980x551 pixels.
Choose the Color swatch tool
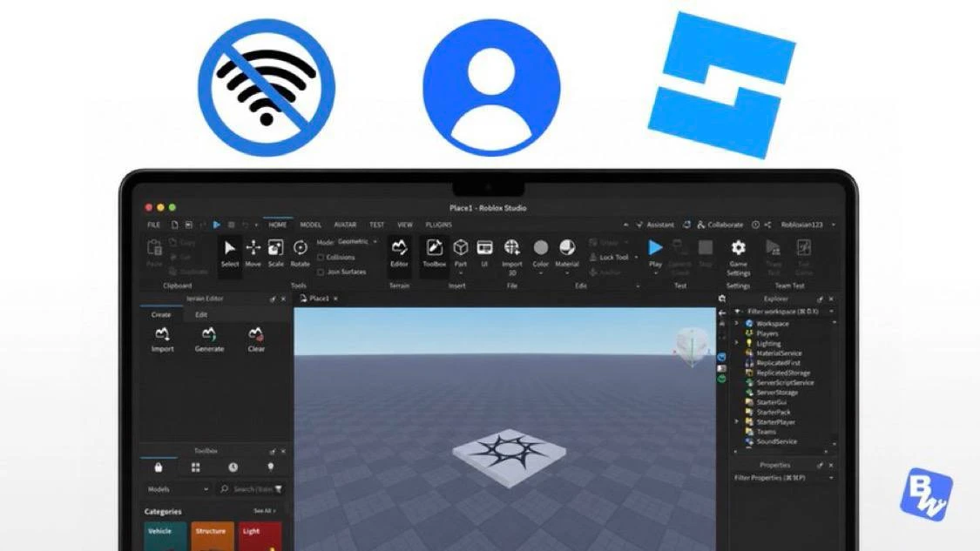click(541, 253)
